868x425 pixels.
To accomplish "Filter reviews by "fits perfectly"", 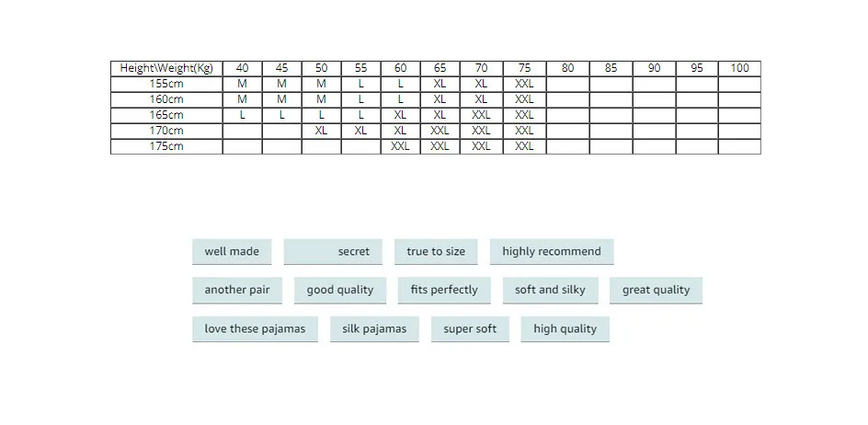I will pyautogui.click(x=444, y=291).
